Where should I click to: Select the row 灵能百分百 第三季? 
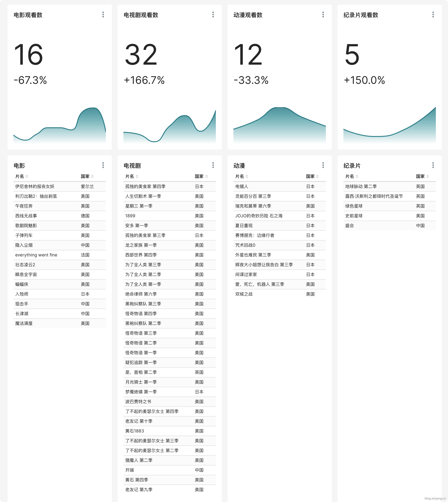click(x=280, y=196)
